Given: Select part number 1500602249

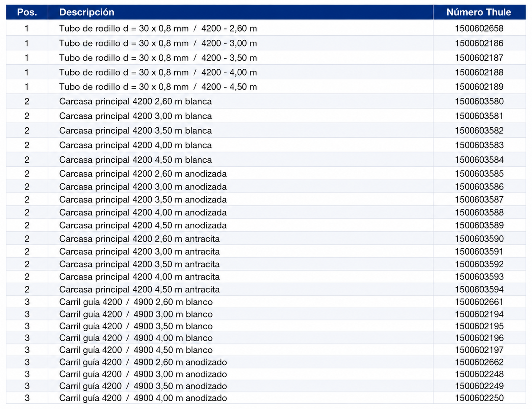Looking at the screenshot, I should 479,386.
